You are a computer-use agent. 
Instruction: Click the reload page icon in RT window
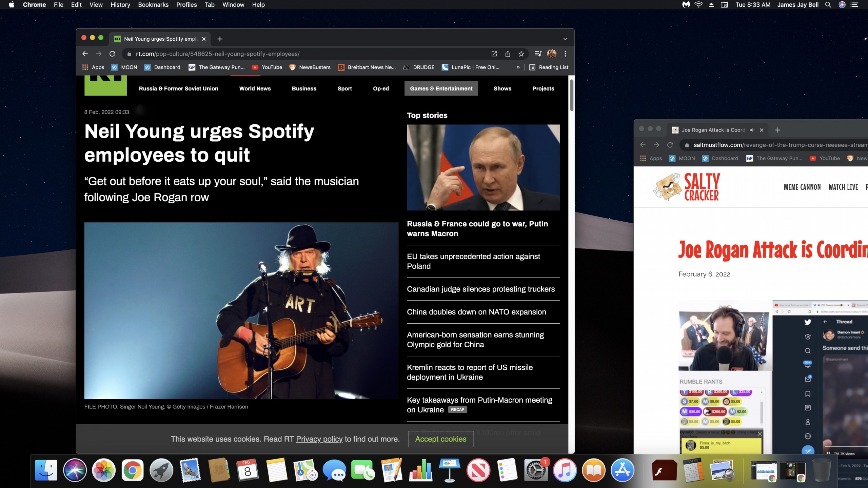pyautogui.click(x=112, y=54)
